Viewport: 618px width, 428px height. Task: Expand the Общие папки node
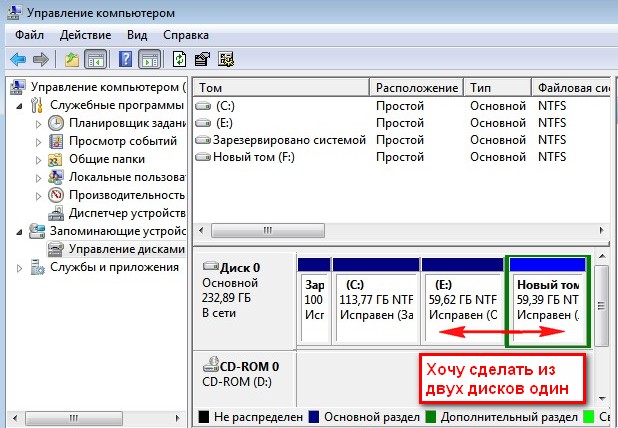click(x=38, y=160)
